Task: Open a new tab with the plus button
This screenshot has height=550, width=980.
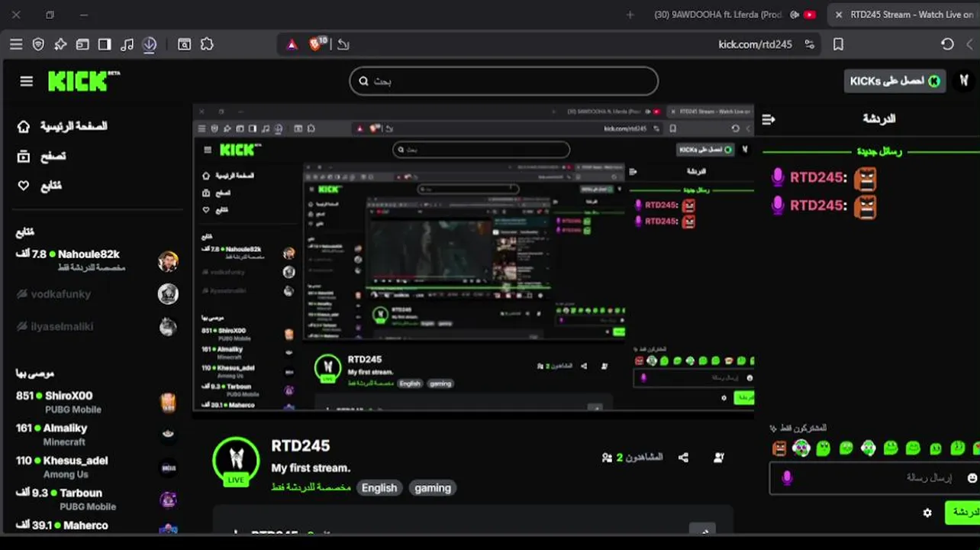Action: pos(630,15)
